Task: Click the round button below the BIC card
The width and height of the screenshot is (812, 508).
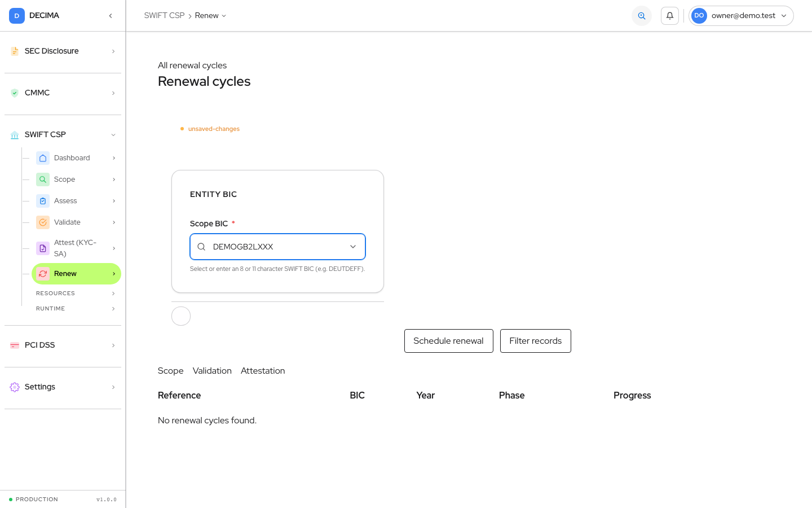Action: 181,316
